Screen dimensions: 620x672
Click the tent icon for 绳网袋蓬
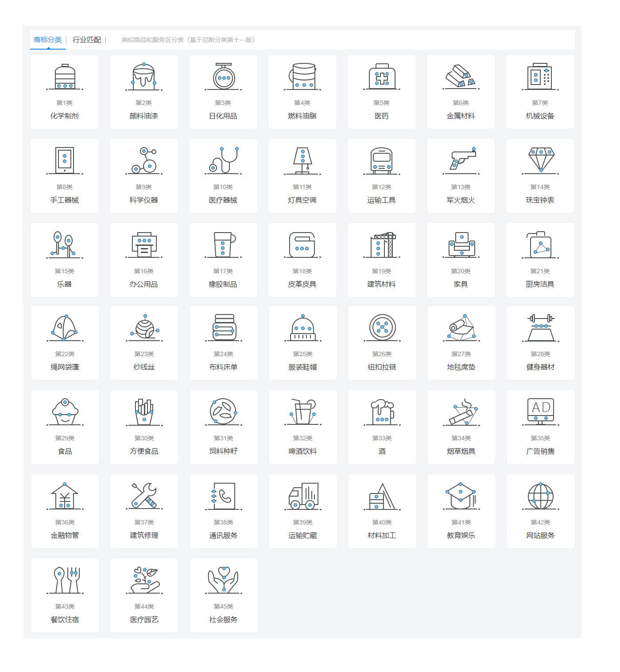click(65, 328)
